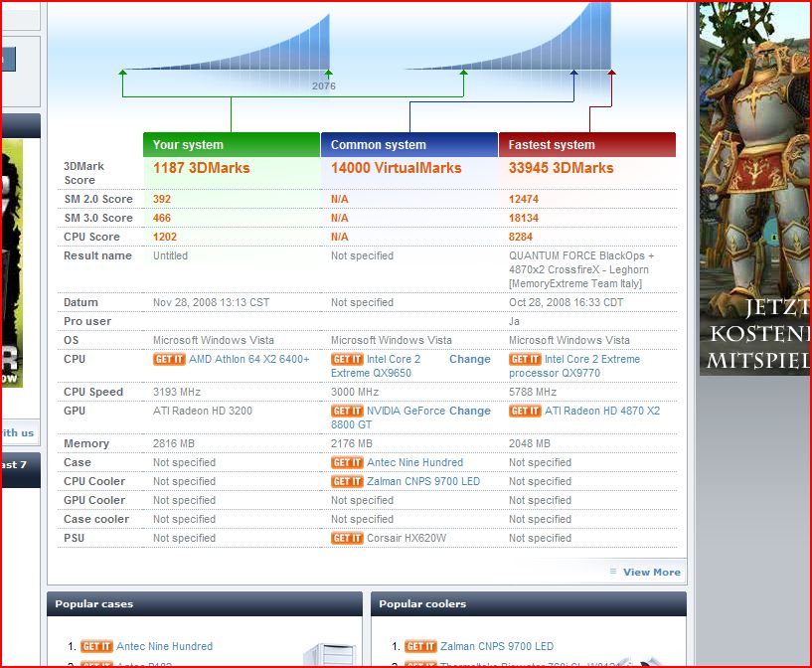
Task: Click the right score distribution chart
Action: click(x=509, y=36)
